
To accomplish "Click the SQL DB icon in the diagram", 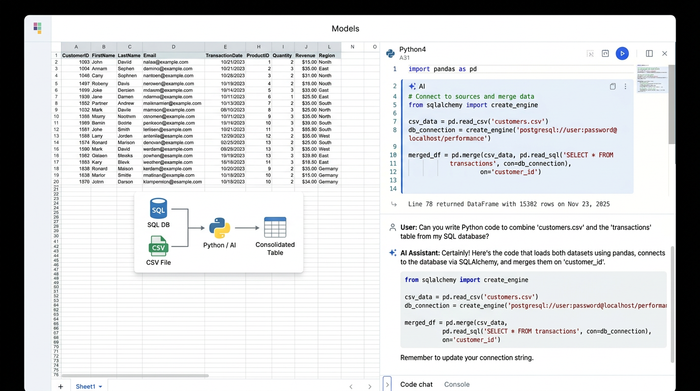I will point(158,208).
